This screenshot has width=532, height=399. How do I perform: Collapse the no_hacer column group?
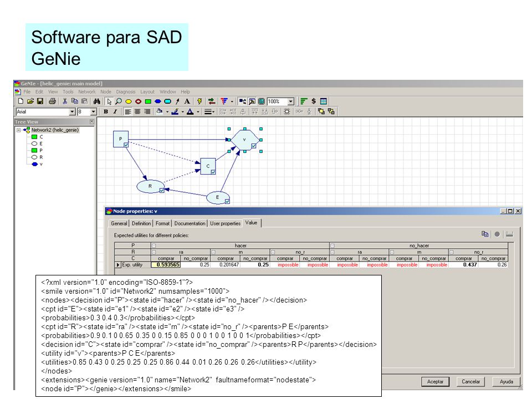332,245
